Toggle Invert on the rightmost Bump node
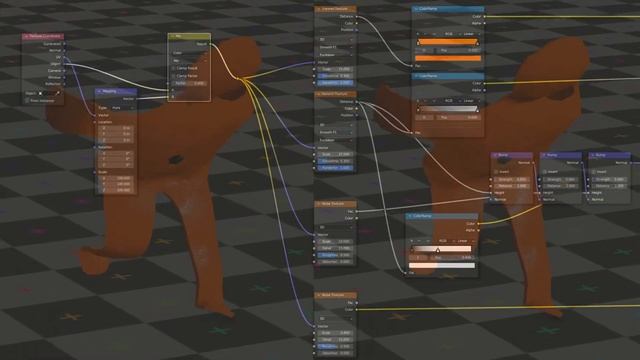The width and height of the screenshot is (640, 360). coord(593,172)
